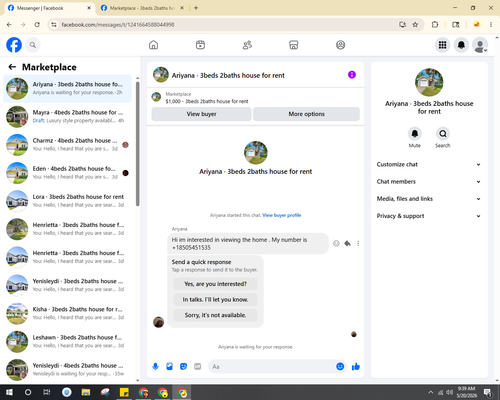Go back using arrow beside Marketplace heading
The height and width of the screenshot is (400, 500).
(x=12, y=67)
